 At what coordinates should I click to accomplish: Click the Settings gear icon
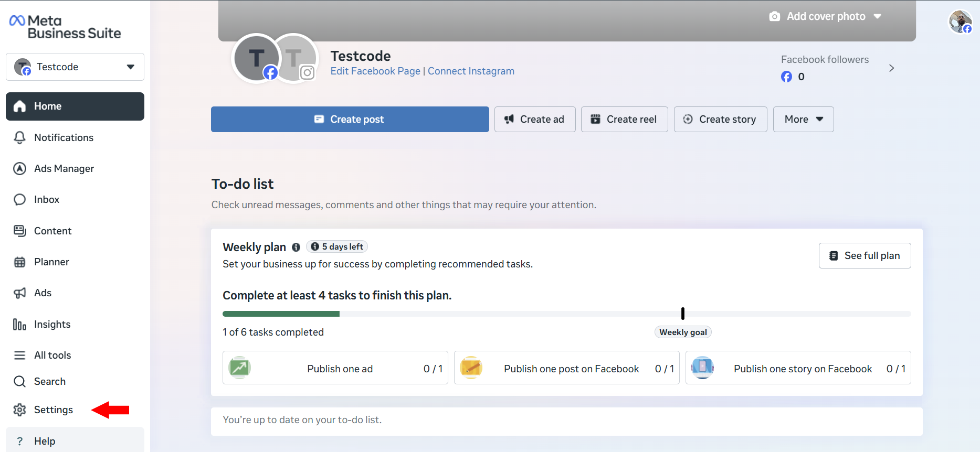coord(19,410)
